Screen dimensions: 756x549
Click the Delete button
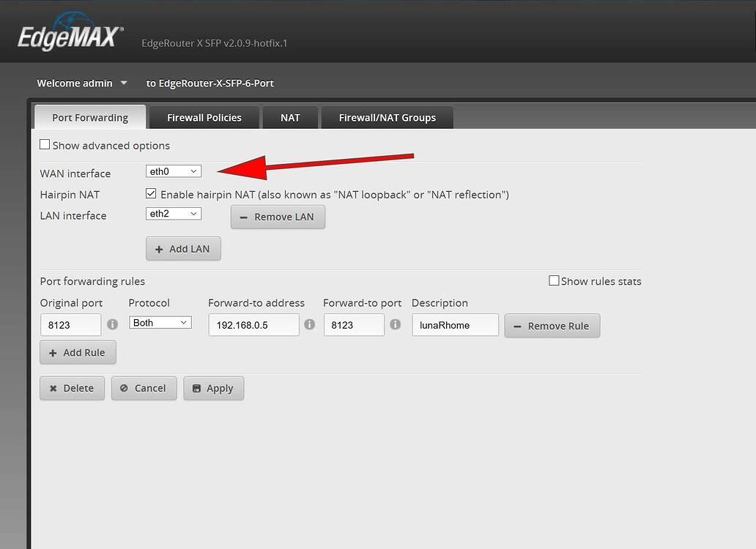coord(71,388)
